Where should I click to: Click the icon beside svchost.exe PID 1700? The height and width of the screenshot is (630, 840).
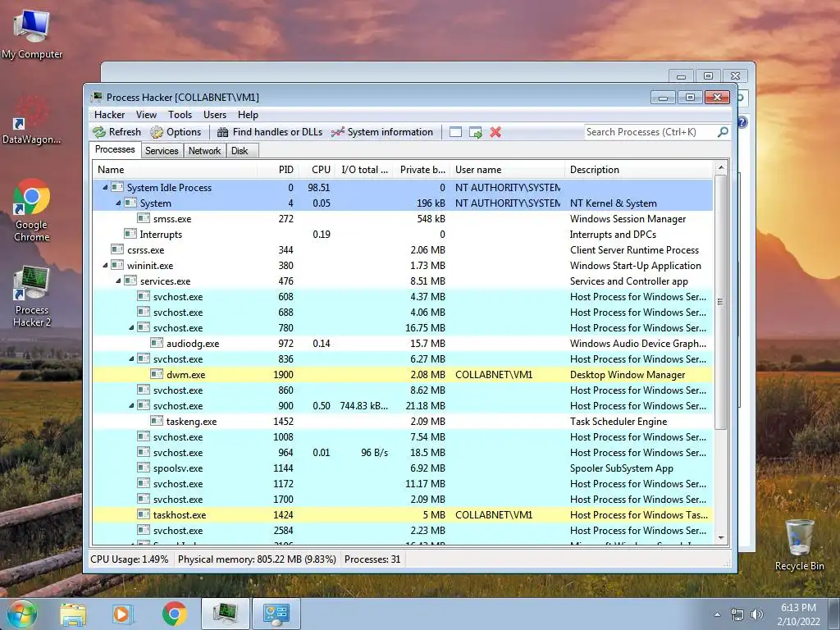click(144, 500)
